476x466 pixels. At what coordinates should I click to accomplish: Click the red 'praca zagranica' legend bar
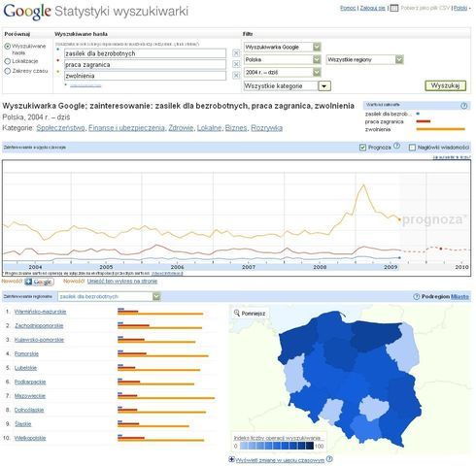[424, 121]
